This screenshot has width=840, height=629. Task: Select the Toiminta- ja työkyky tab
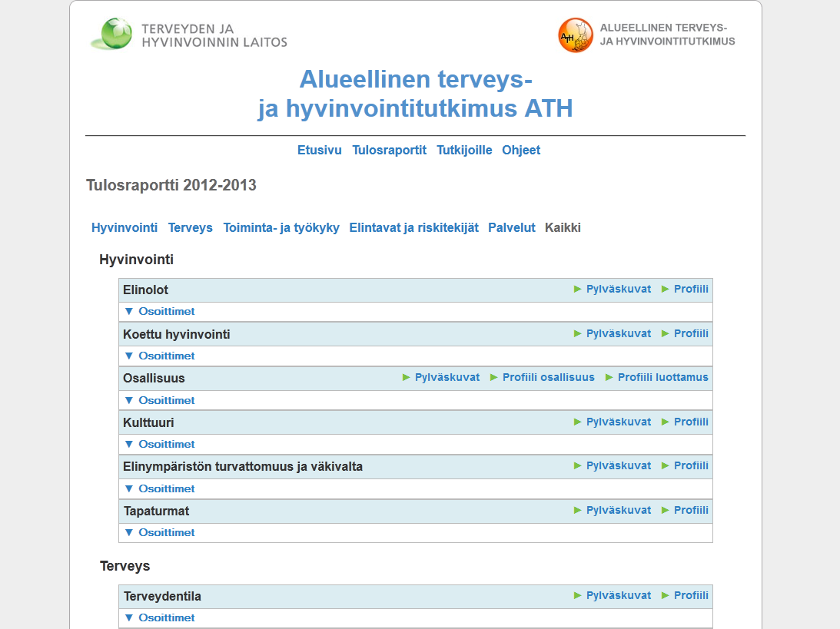(x=281, y=227)
